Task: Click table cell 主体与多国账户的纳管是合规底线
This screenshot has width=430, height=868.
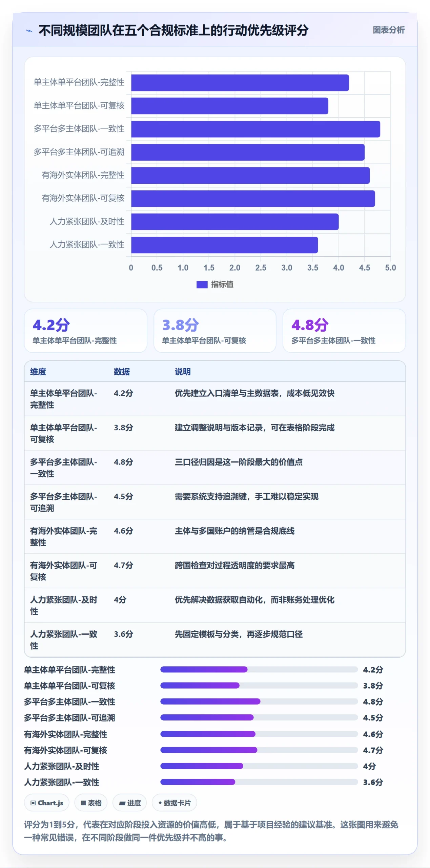Action: [x=234, y=531]
